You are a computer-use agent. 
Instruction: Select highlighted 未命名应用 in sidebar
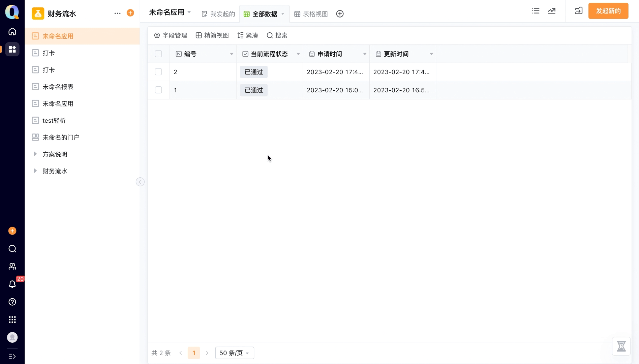[82, 36]
